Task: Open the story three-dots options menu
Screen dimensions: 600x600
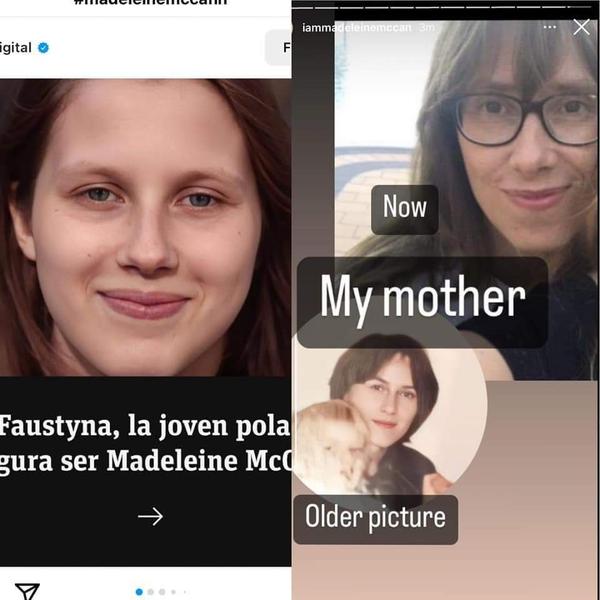Action: 549,27
